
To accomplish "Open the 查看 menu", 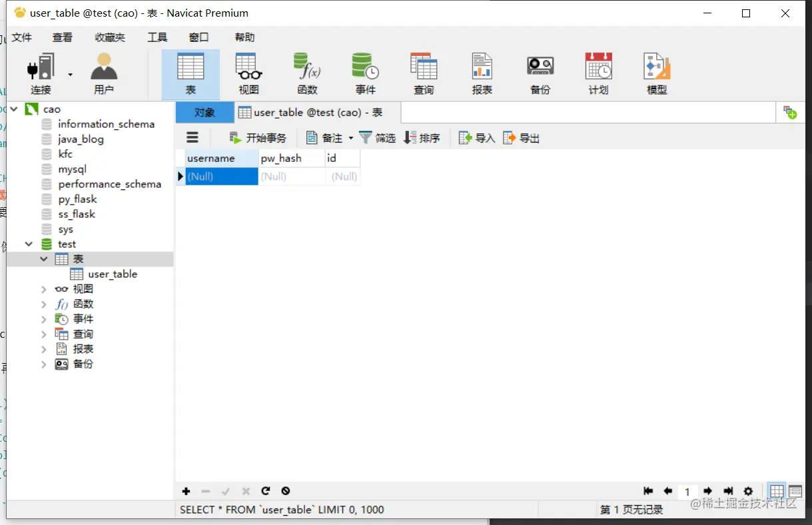I will click(63, 37).
